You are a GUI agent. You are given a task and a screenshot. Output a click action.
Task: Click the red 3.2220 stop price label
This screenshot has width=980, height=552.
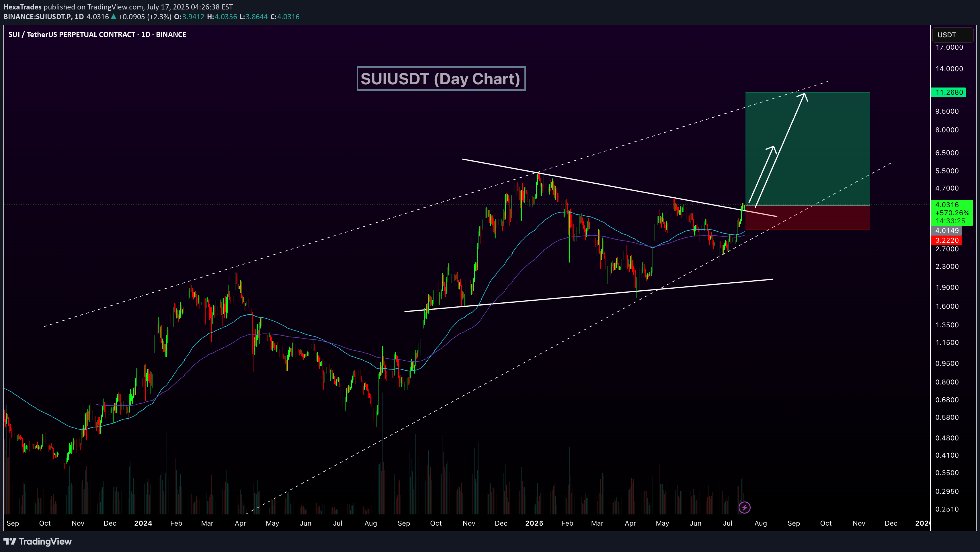click(946, 240)
